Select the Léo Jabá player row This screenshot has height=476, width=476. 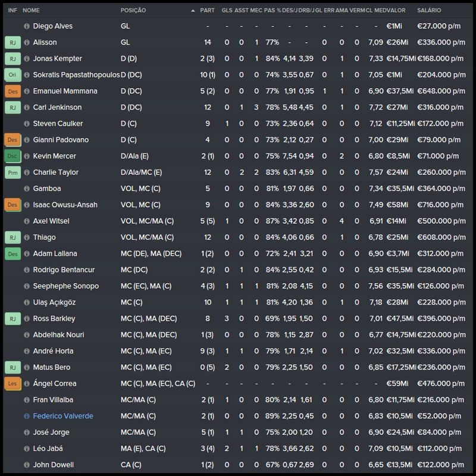pyautogui.click(x=238, y=448)
